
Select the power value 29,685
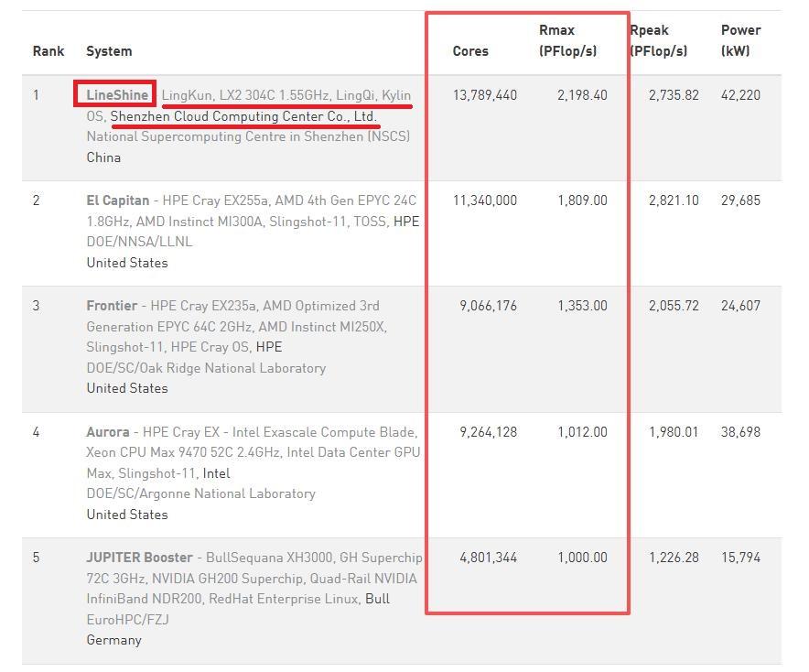[x=740, y=201]
